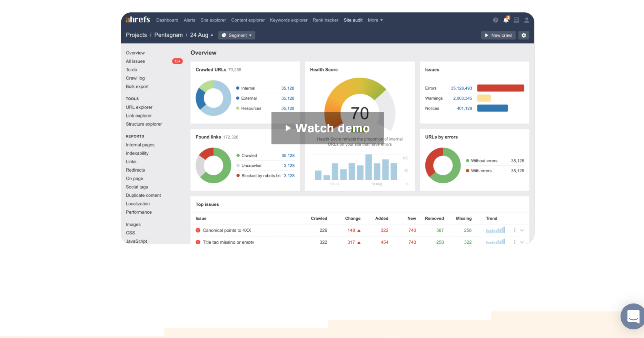Open the Indexability report
The image size is (644, 338).
click(137, 153)
